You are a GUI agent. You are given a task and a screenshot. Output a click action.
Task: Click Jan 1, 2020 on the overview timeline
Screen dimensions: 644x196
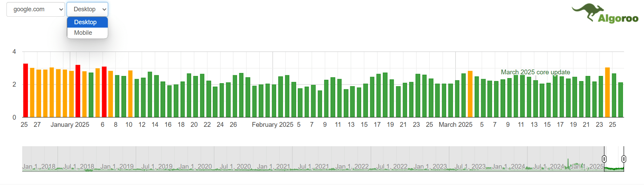click(x=195, y=166)
